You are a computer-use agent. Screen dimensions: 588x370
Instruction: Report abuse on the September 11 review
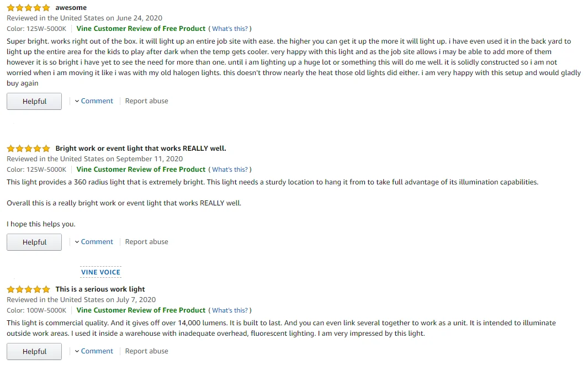click(146, 242)
